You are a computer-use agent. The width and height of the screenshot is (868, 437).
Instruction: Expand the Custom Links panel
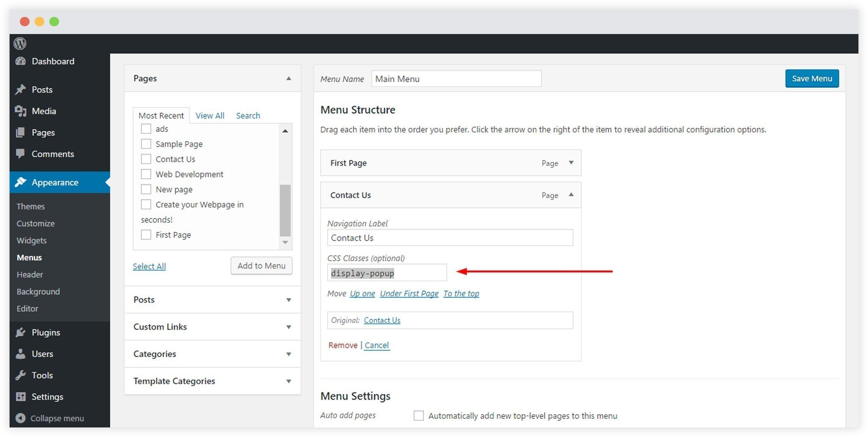[288, 327]
